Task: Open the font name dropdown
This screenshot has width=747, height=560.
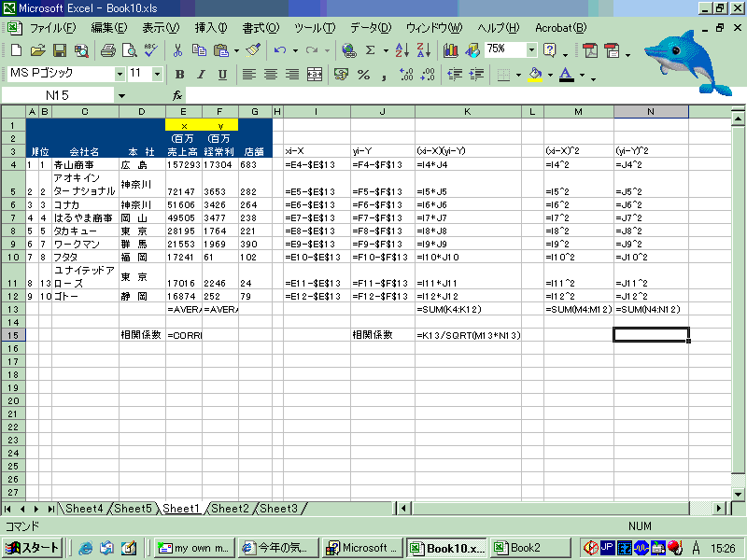Action: point(120,74)
